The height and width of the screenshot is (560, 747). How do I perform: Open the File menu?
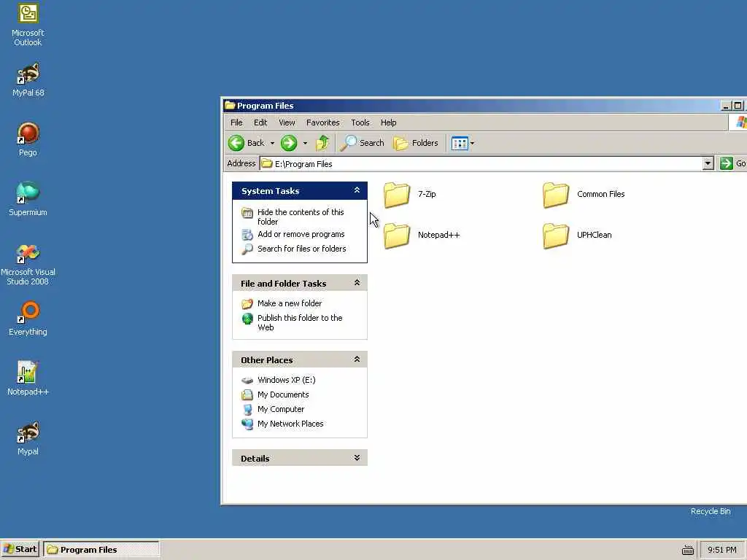236,122
